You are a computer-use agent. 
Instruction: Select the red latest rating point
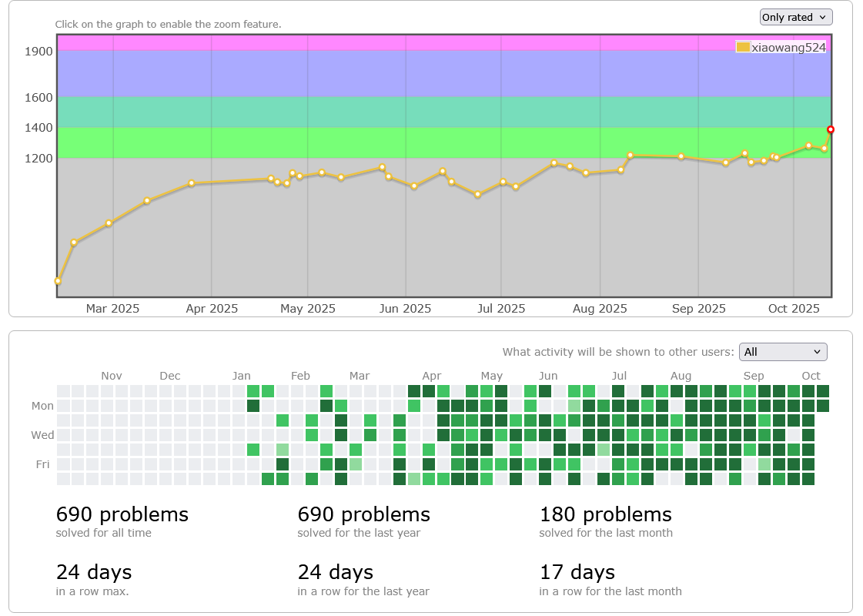831,129
